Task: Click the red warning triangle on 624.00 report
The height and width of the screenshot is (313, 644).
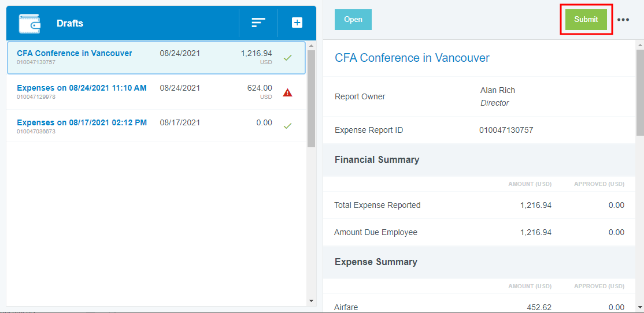Action: [x=287, y=93]
